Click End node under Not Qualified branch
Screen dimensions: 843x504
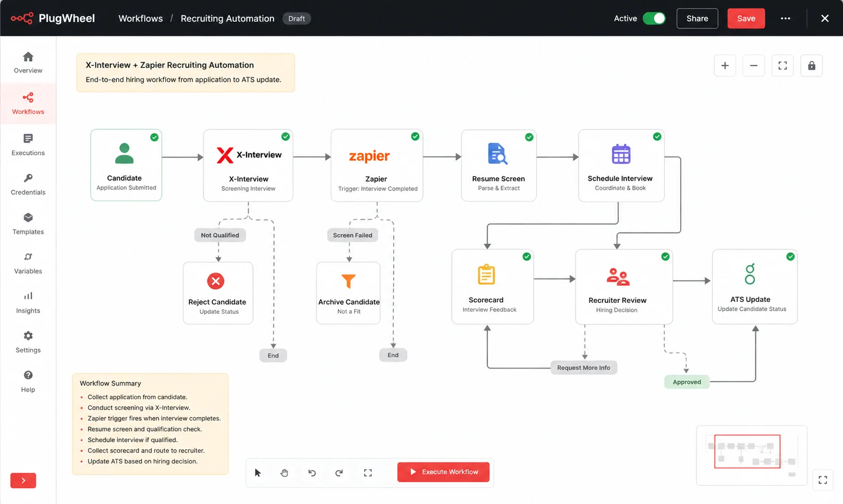[x=273, y=355]
